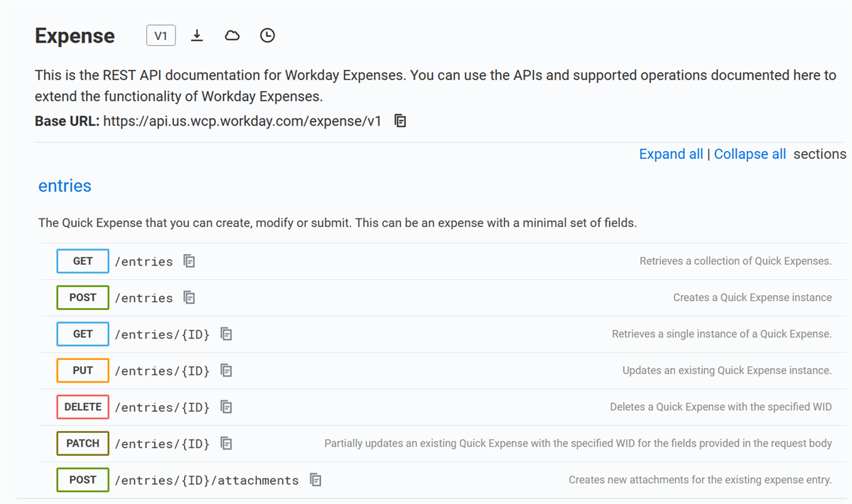Click the download icon next to Expense
This screenshot has width=852, height=504.
[x=197, y=35]
